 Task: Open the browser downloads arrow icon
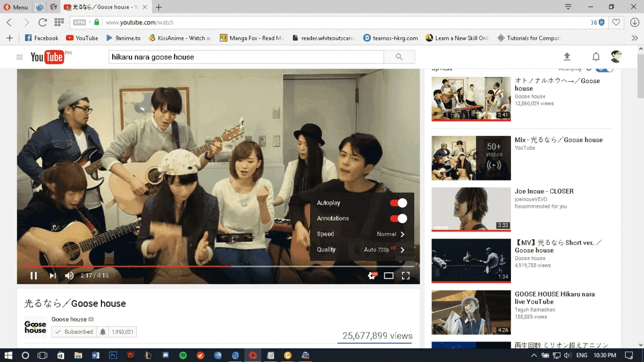(x=634, y=23)
